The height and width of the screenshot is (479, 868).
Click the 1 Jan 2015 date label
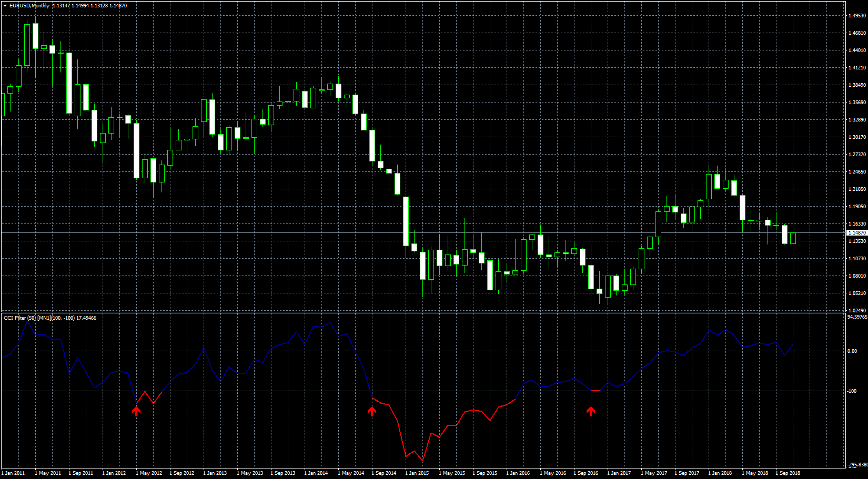pos(417,473)
